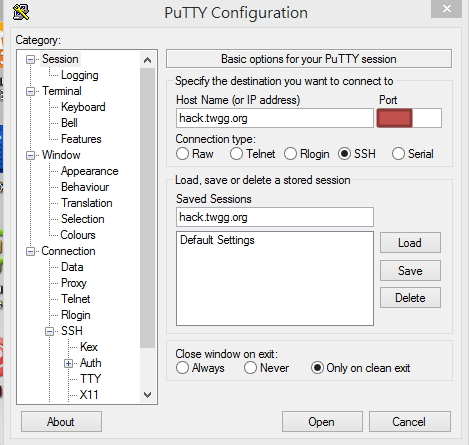Collapse the Session tree node
This screenshot has width=469, height=445.
(30, 60)
